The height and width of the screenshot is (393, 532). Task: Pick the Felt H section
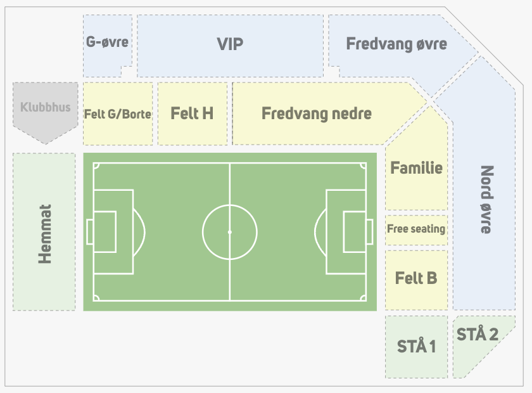point(193,113)
